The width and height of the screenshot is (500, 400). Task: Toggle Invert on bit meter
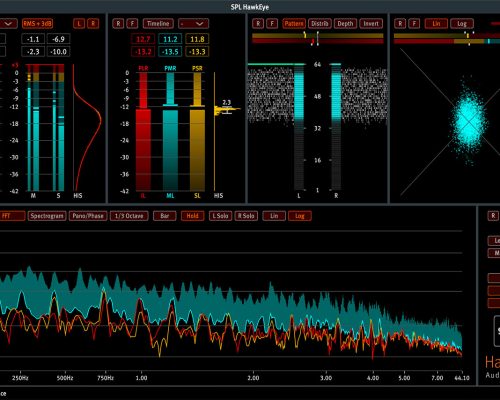coord(371,24)
